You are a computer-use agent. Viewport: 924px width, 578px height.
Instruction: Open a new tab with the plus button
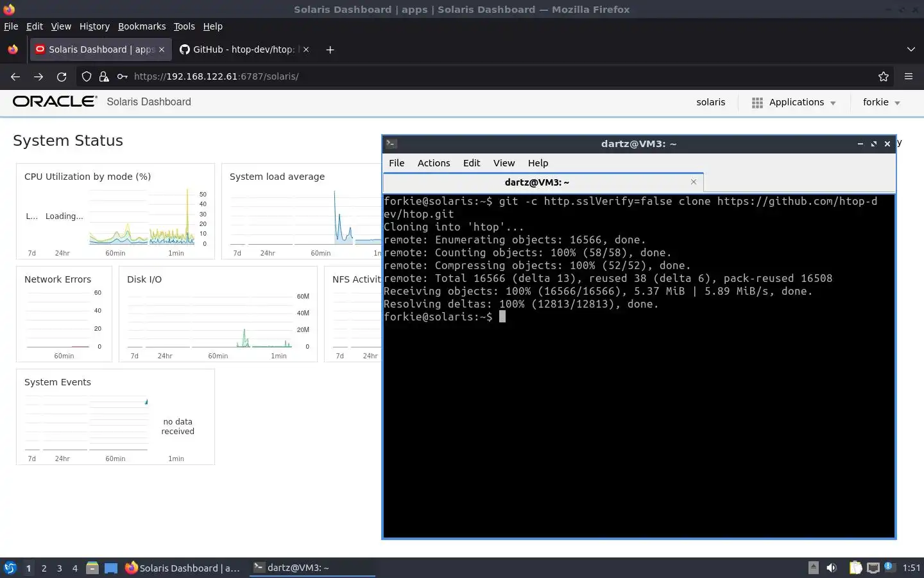coord(330,49)
